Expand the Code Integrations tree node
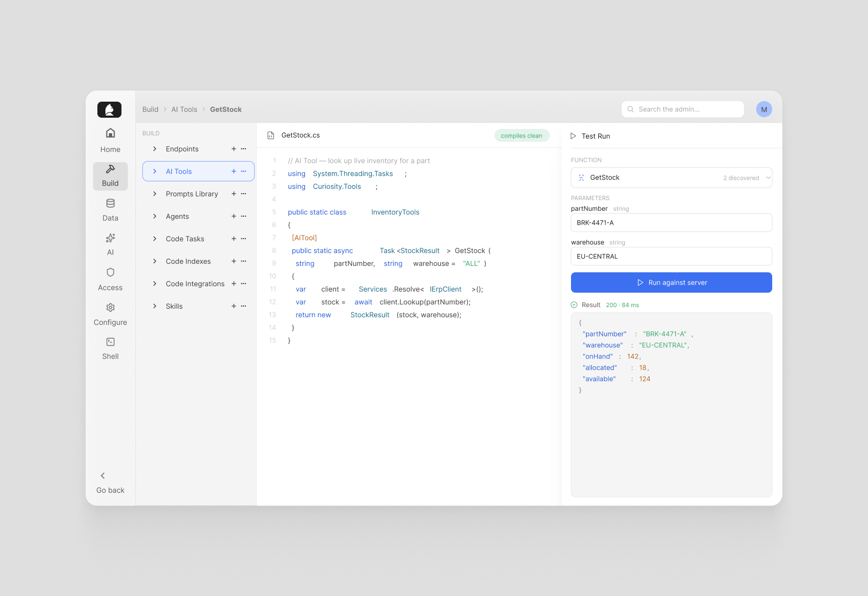This screenshot has height=596, width=868. 155,284
